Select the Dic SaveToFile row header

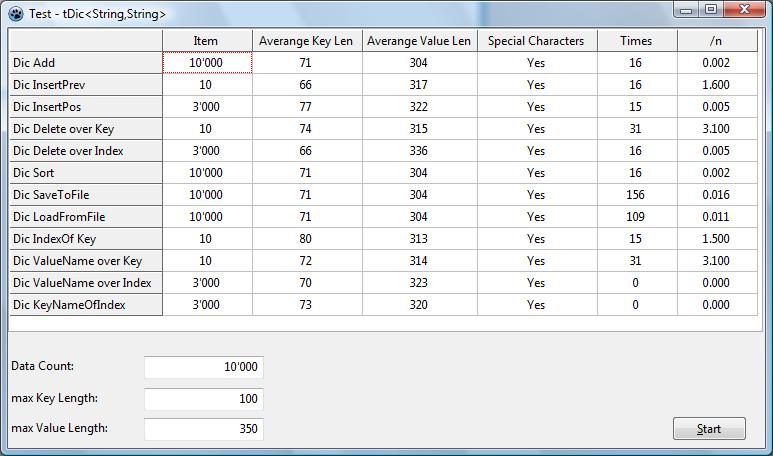[86, 195]
